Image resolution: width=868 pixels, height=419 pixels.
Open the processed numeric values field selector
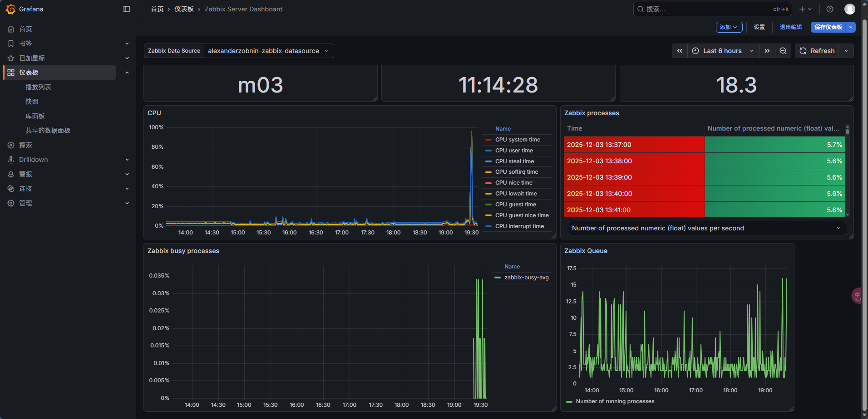(x=707, y=228)
